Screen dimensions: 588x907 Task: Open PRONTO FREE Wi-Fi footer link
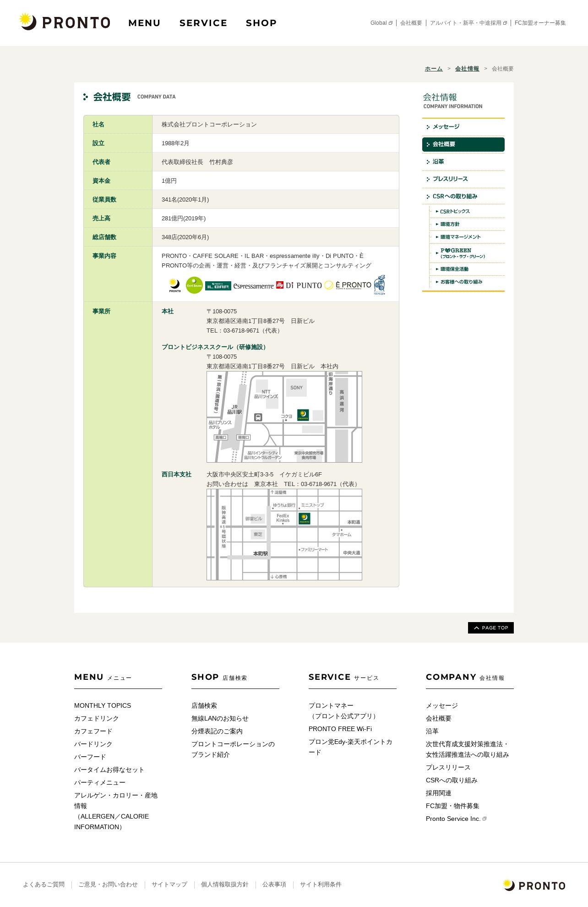[340, 729]
